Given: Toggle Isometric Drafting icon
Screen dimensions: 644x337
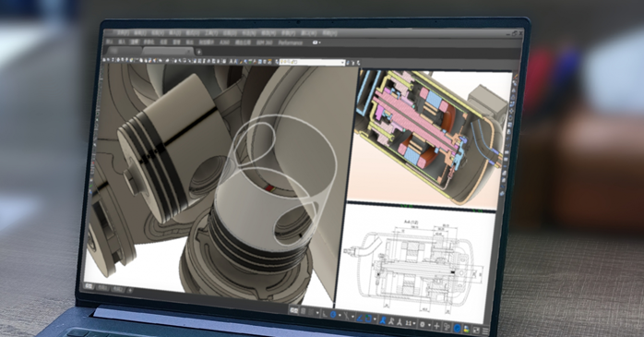Looking at the screenshot, I should pyautogui.click(x=347, y=316).
